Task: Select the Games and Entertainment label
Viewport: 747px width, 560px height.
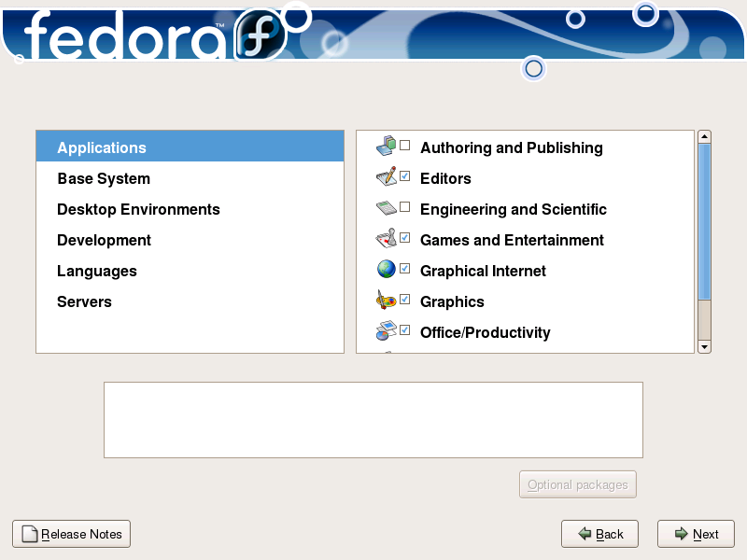Action: pyautogui.click(x=512, y=240)
